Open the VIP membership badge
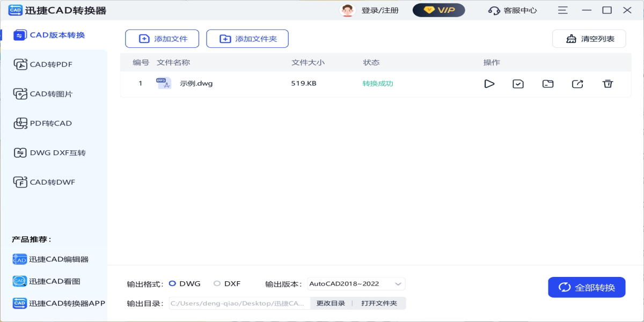 click(x=438, y=10)
